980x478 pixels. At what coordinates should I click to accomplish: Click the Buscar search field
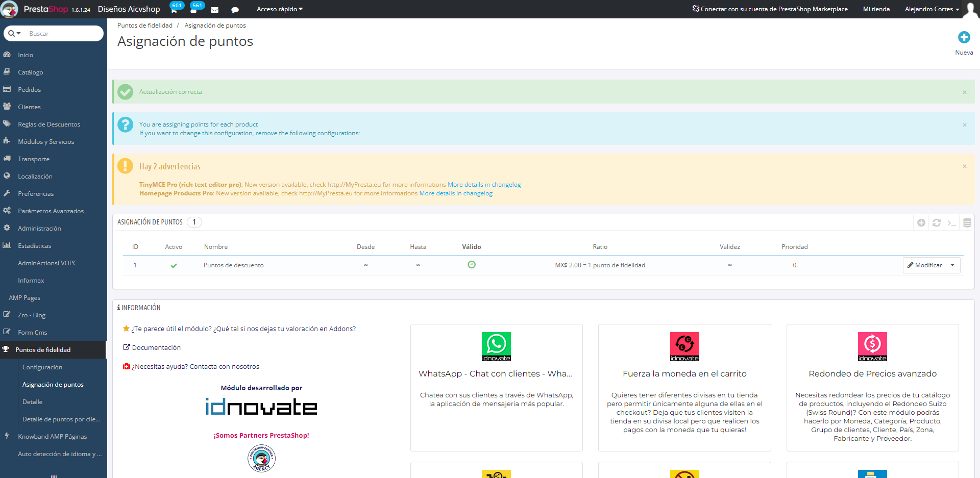(x=61, y=34)
